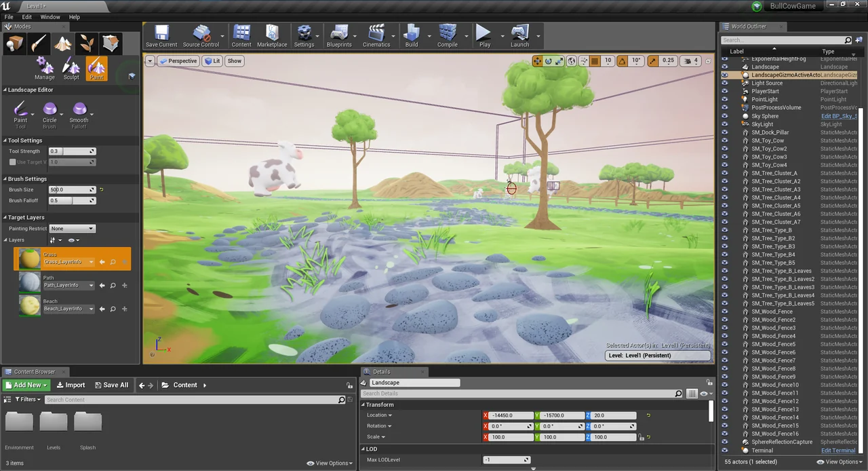The width and height of the screenshot is (868, 471).
Task: Click Save Current in the toolbar
Action: (x=161, y=36)
